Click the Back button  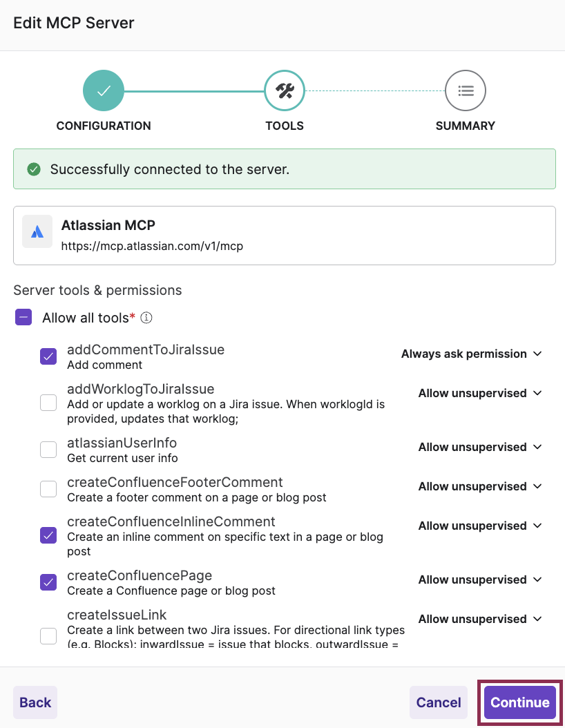pyautogui.click(x=35, y=702)
